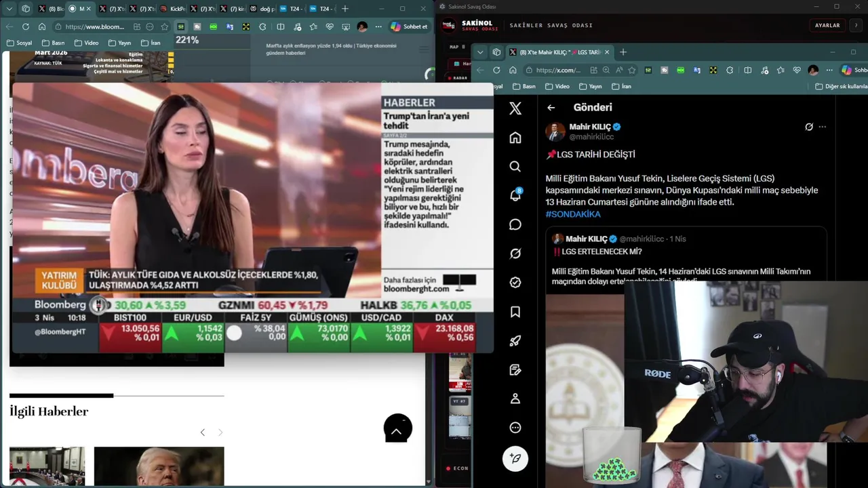Open split screen icon in Bloomberg browser toolbar
Screen dimensions: 868x488
pyautogui.click(x=281, y=26)
